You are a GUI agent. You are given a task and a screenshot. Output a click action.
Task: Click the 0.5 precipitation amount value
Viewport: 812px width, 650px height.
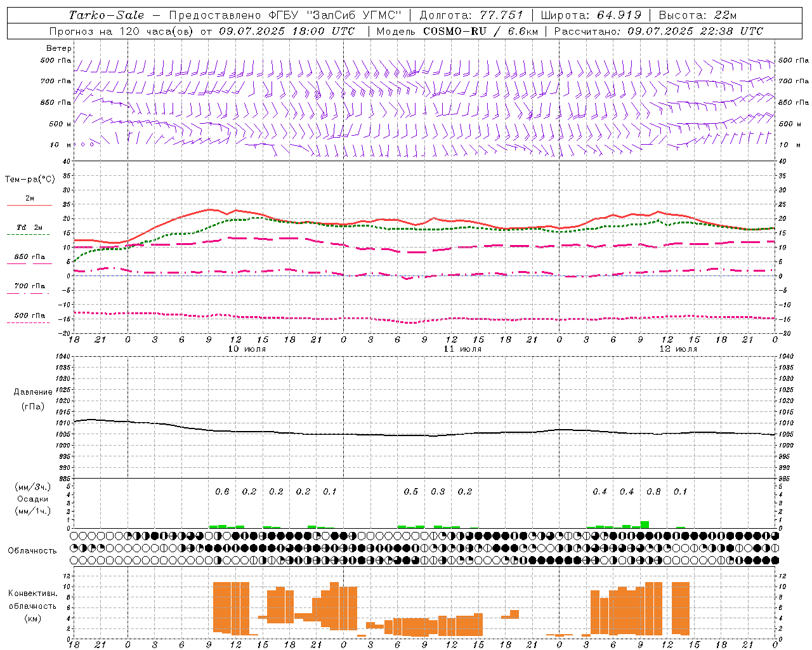pyautogui.click(x=411, y=491)
